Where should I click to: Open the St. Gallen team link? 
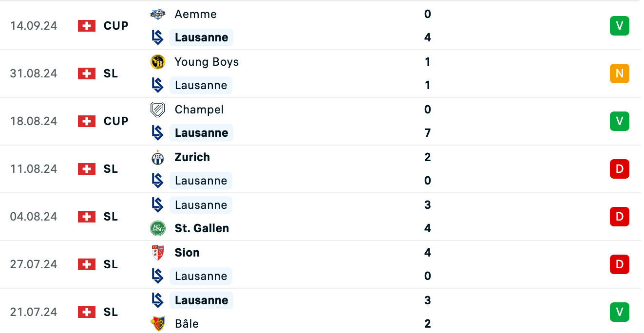click(x=202, y=228)
